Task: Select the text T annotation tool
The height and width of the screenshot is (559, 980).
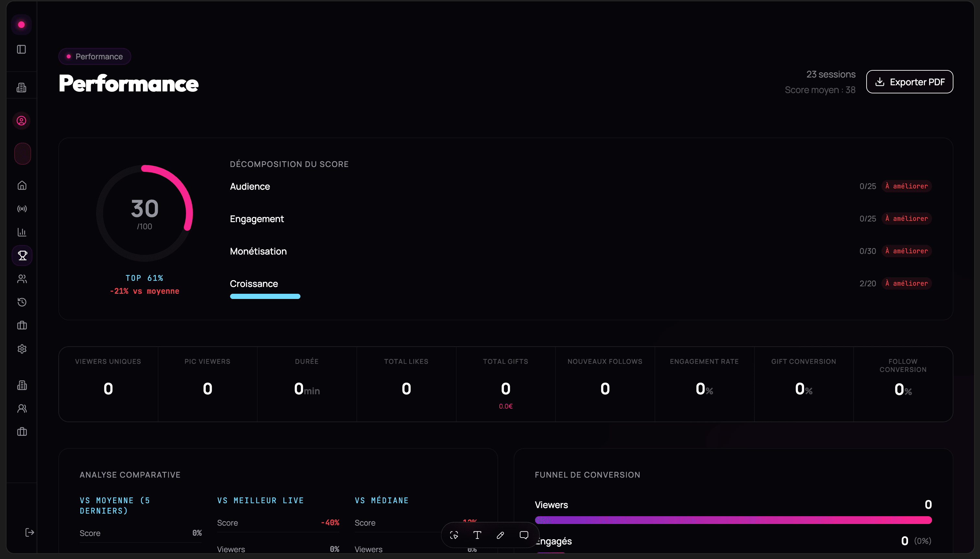Action: (x=477, y=535)
